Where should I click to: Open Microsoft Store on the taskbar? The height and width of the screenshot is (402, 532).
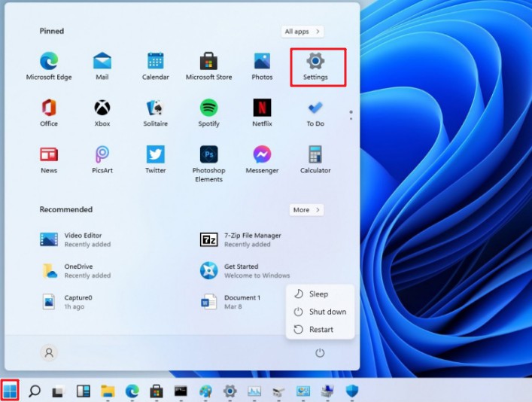[x=157, y=391]
